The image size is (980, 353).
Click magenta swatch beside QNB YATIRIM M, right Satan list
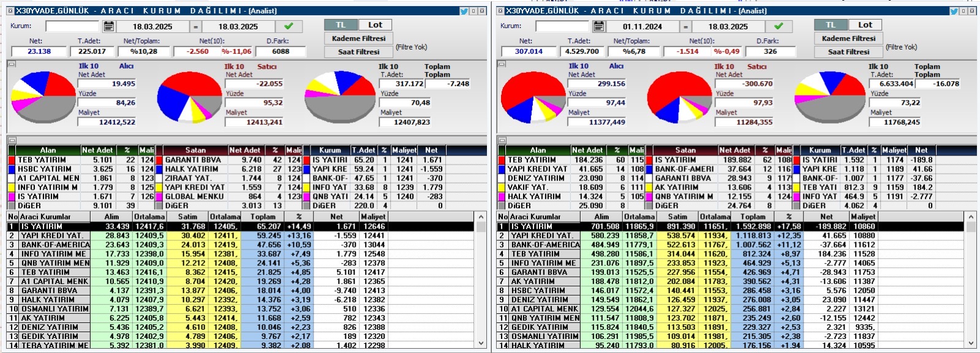tap(649, 197)
